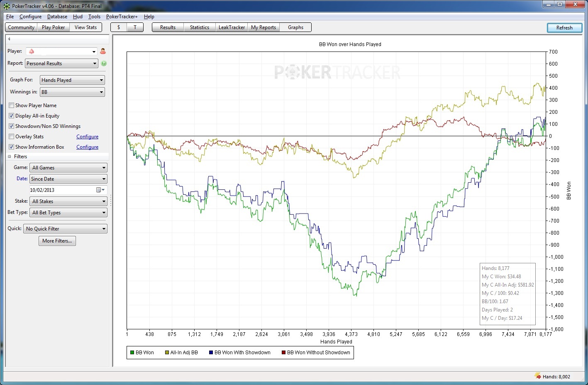Click the player search person icon
This screenshot has width=588, height=385.
tap(103, 51)
